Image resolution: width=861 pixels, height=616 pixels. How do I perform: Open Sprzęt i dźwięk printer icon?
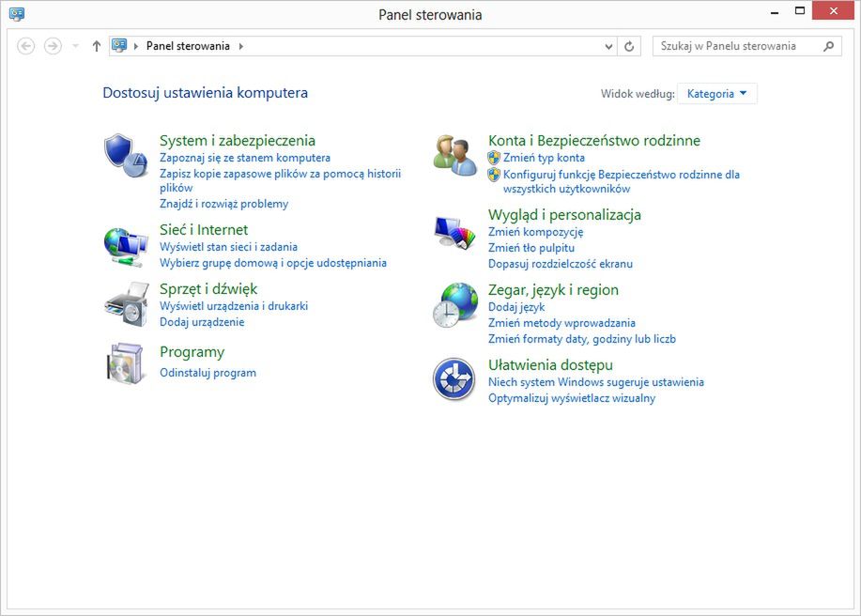point(127,304)
